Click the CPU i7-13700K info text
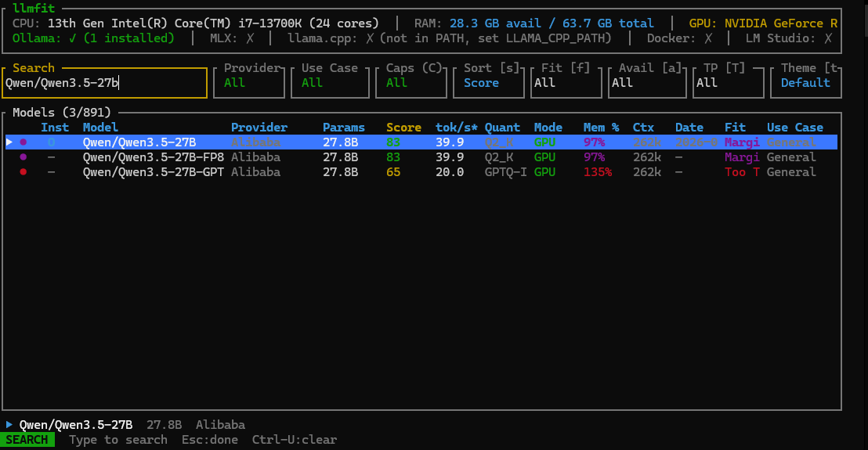 (195, 23)
